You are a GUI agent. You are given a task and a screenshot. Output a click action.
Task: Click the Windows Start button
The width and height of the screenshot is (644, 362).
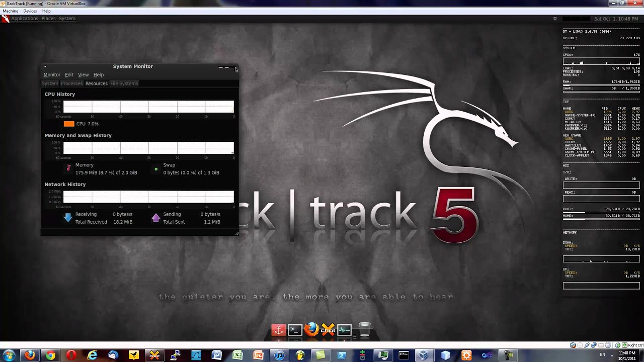click(9, 355)
